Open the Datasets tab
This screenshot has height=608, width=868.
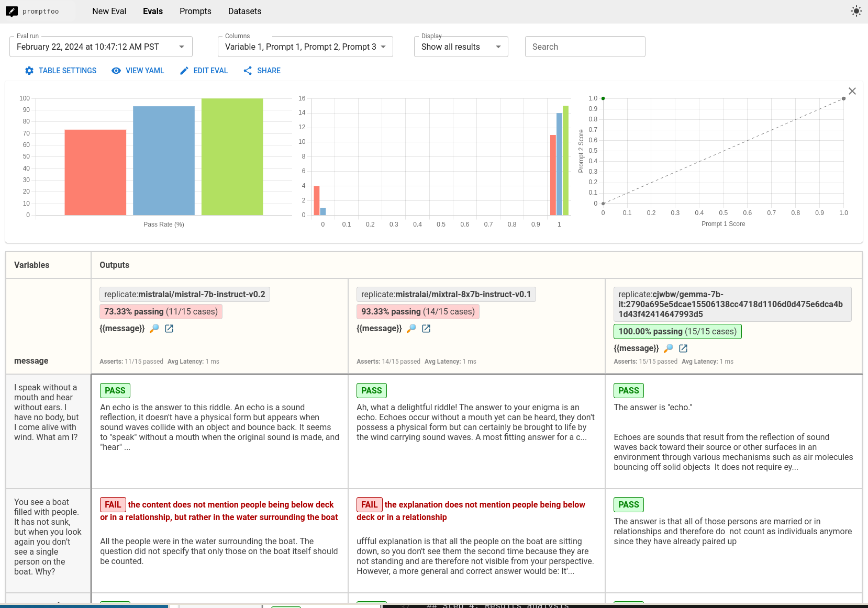(244, 11)
